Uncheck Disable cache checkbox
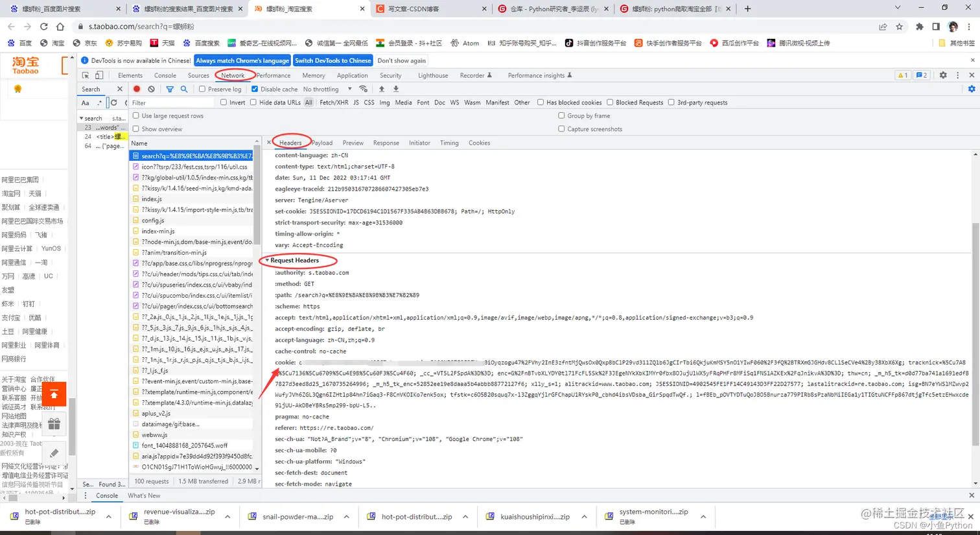980x535 pixels. tap(255, 89)
